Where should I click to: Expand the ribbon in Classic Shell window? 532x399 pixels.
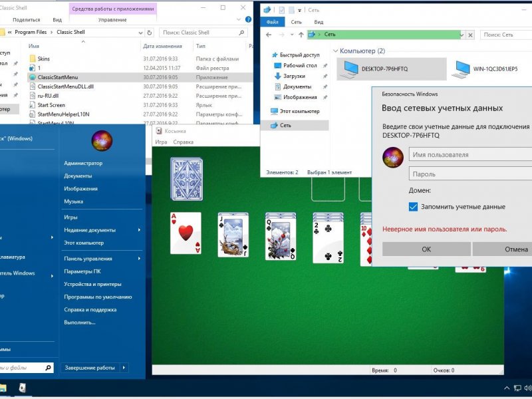tap(239, 20)
